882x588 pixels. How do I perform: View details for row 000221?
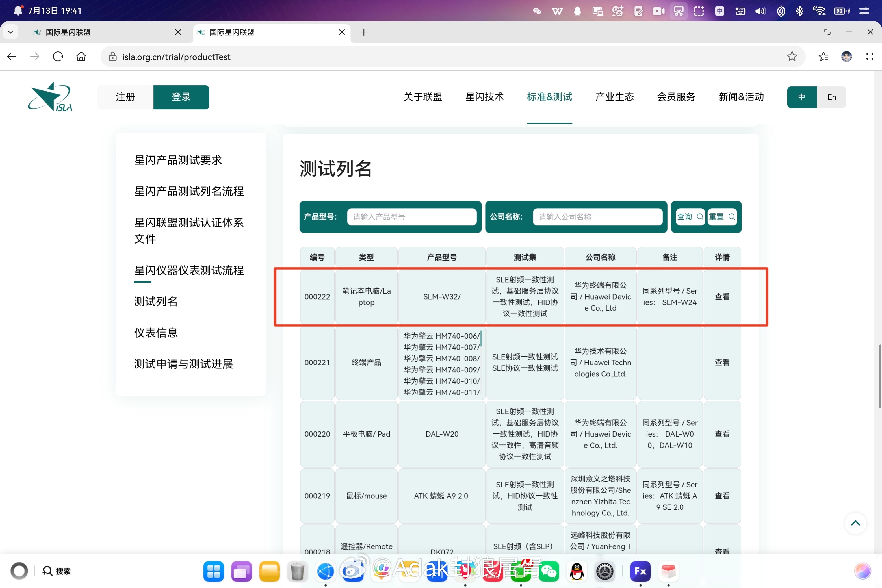coord(722,363)
